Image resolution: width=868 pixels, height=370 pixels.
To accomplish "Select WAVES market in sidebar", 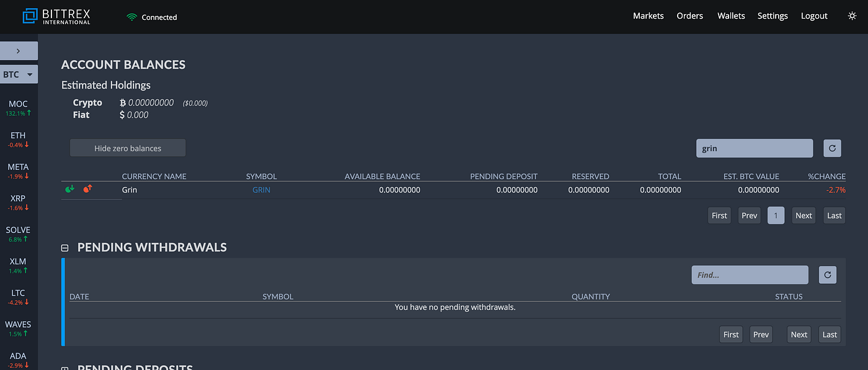I will (x=19, y=328).
